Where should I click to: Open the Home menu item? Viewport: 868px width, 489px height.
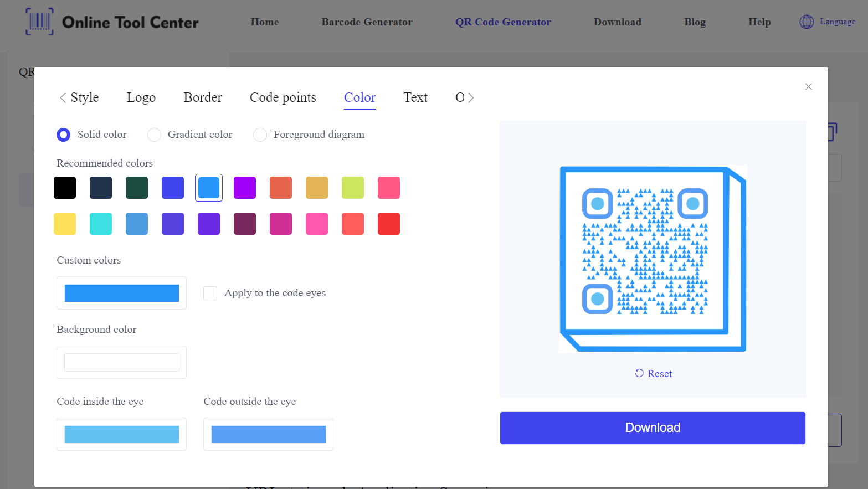click(265, 22)
